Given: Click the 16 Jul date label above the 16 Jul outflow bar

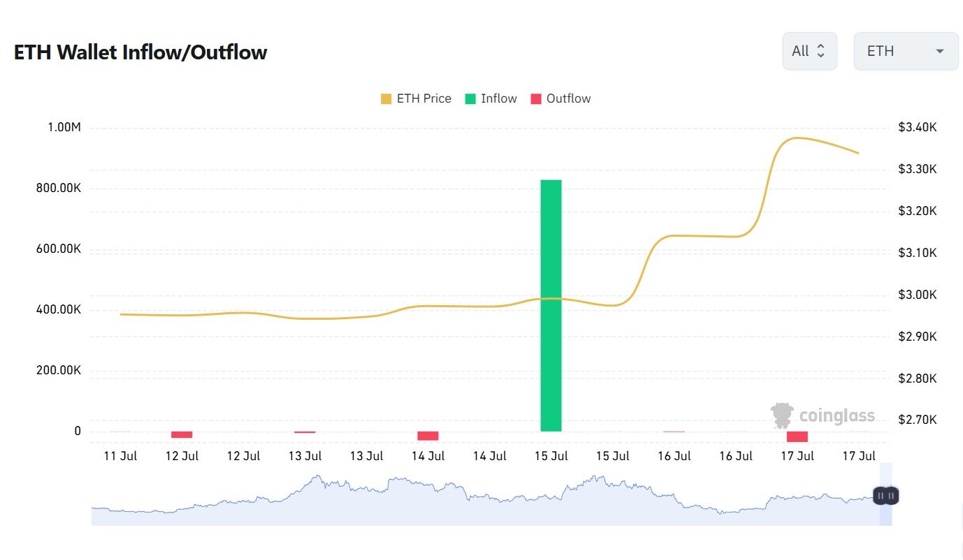Looking at the screenshot, I should [x=674, y=456].
